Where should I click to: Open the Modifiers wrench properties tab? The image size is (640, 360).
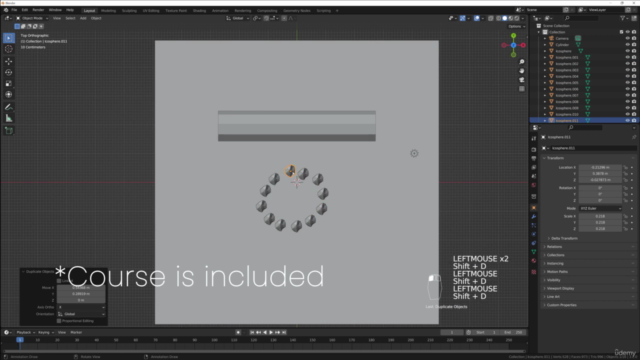pos(533,216)
